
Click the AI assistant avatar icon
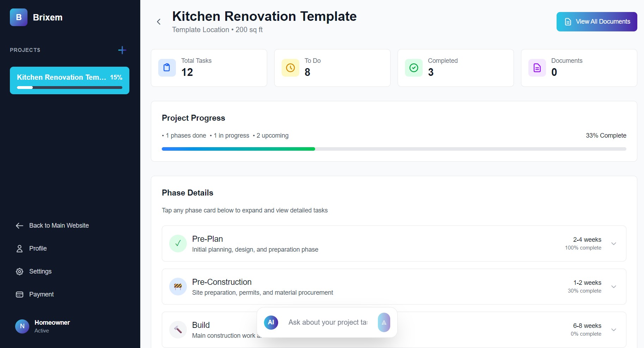point(271,322)
